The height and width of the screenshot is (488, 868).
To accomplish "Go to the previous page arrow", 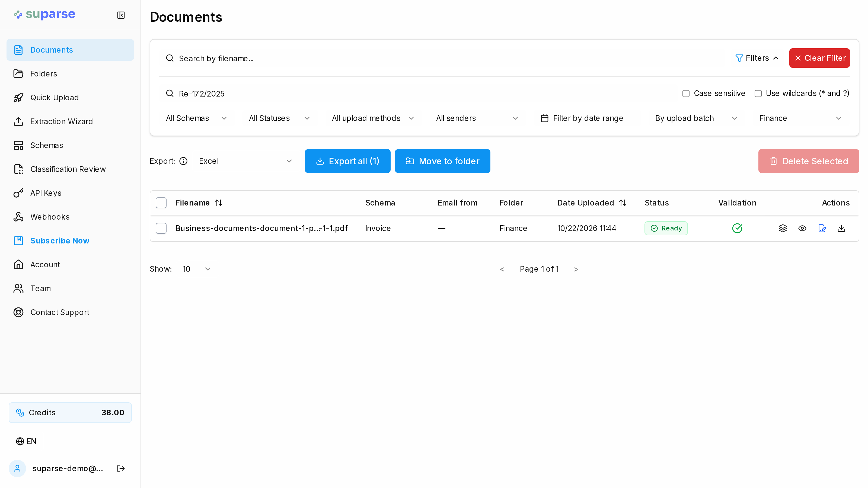I will tap(502, 269).
